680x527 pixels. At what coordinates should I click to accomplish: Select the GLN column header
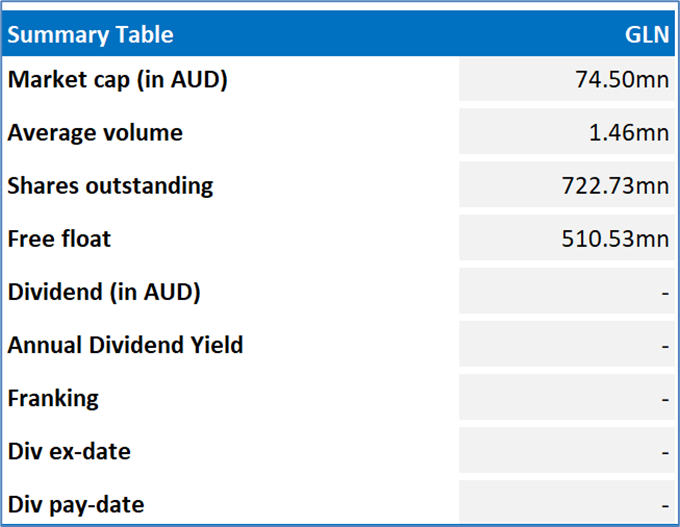pos(647,35)
